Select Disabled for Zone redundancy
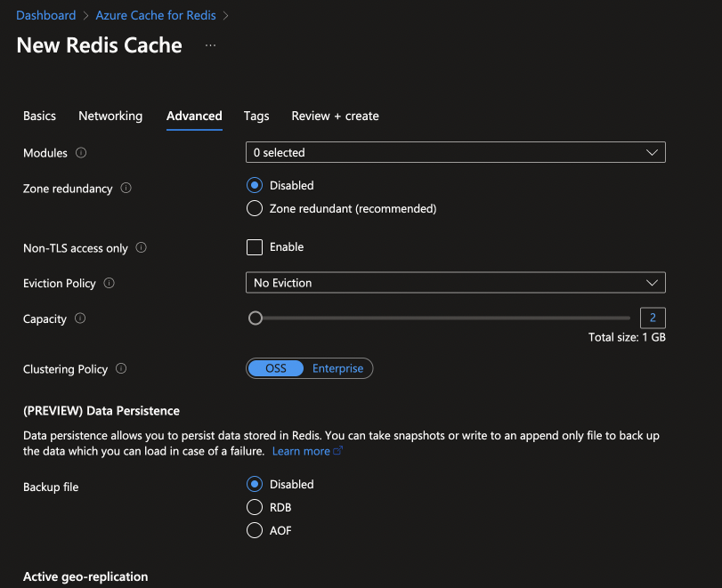Screen dimensions: 722x588 pyautogui.click(x=255, y=185)
